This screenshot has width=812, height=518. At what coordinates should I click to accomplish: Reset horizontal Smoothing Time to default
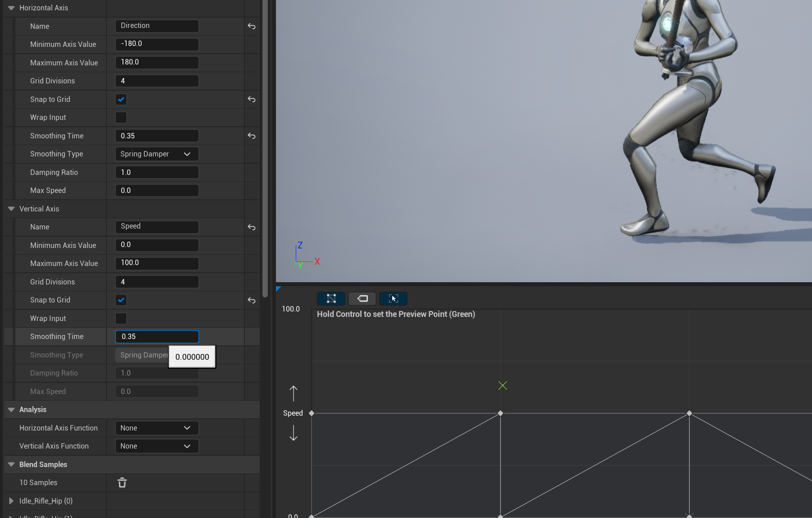point(252,136)
